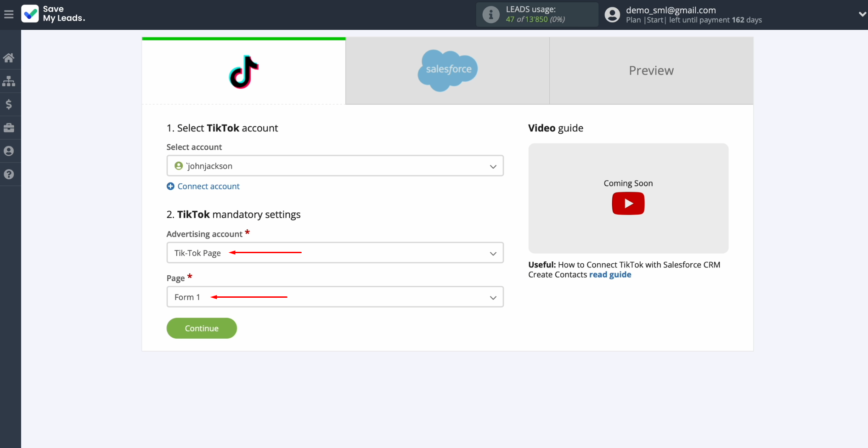
Task: Open the johnjackson account dropdown
Action: 335,166
